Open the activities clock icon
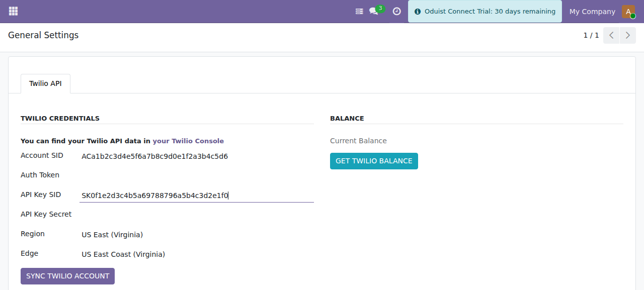This screenshot has height=290, width=644. (396, 11)
